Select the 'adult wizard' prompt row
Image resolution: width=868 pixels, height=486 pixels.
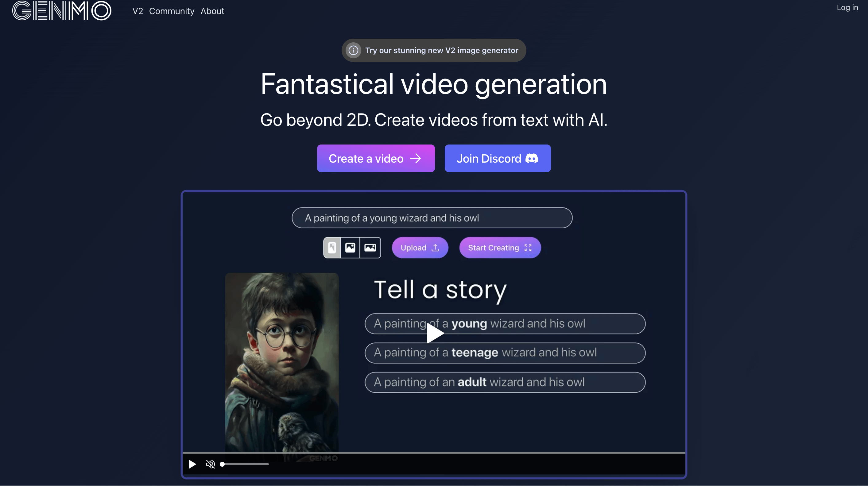tap(505, 382)
